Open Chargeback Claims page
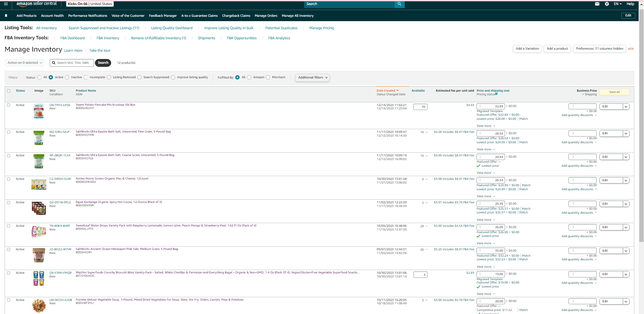This screenshot has width=644, height=314. click(x=236, y=16)
